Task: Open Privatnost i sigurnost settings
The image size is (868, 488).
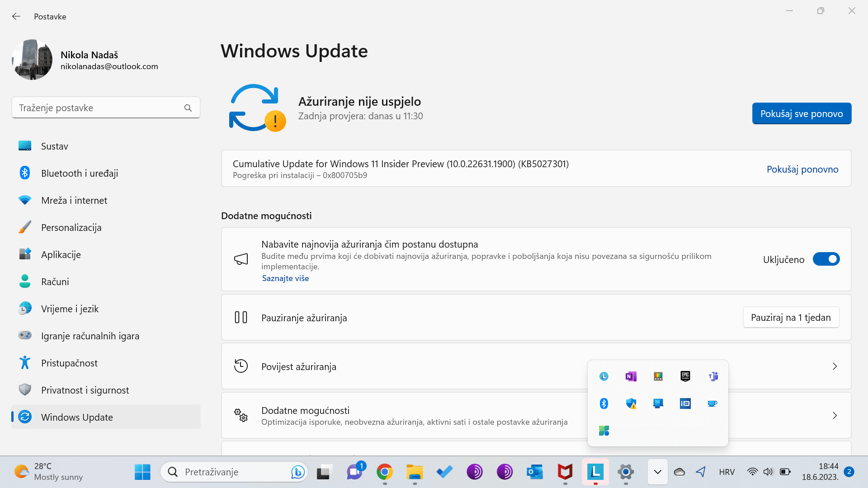Action: pos(106,390)
